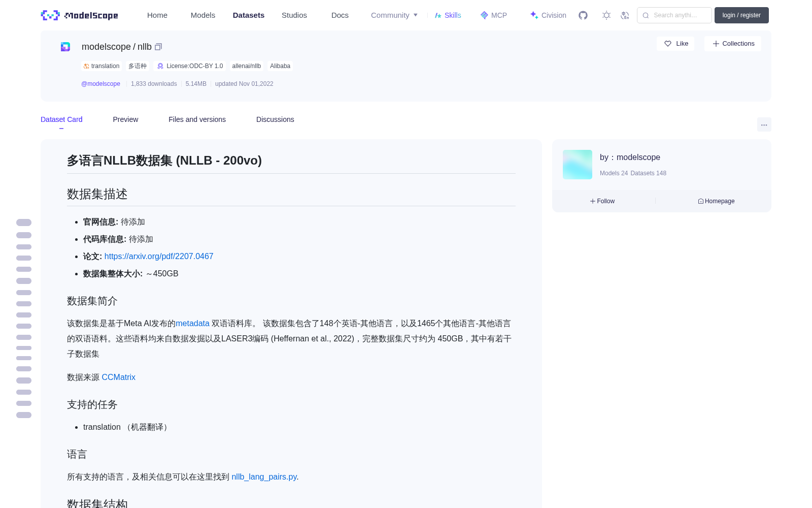812x508 pixels.
Task: Click the login / register button
Action: [x=741, y=15]
